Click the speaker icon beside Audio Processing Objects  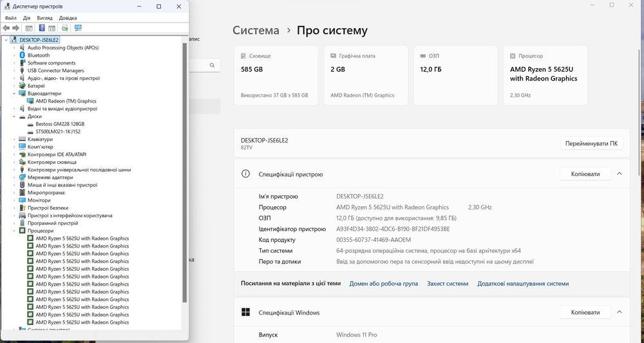[22, 48]
